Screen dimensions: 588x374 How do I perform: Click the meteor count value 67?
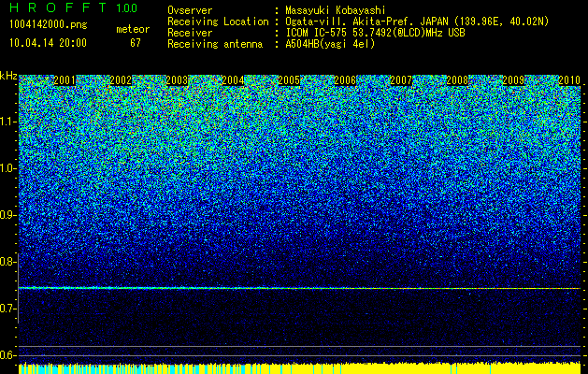click(x=136, y=43)
